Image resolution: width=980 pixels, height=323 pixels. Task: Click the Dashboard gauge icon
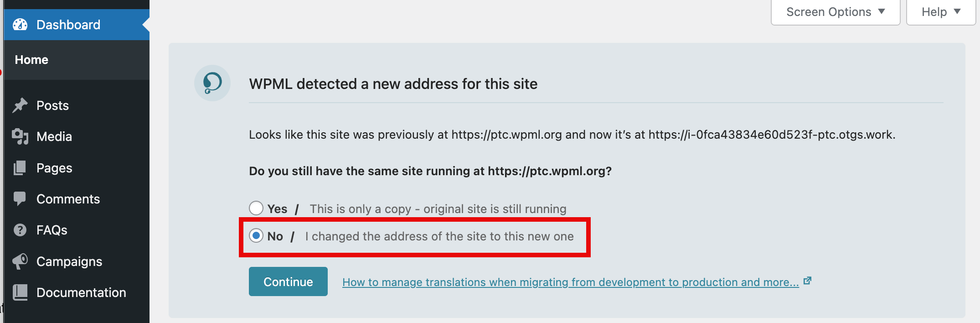click(x=20, y=25)
